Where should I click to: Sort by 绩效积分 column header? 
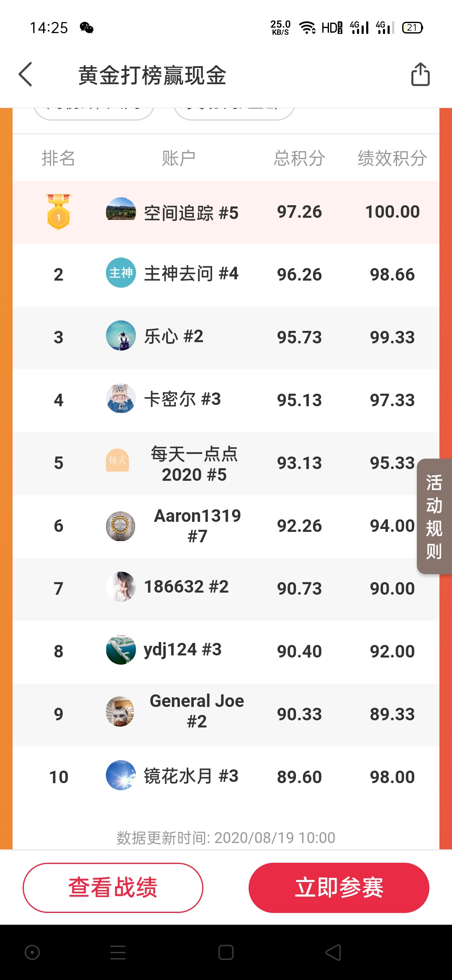(x=392, y=158)
